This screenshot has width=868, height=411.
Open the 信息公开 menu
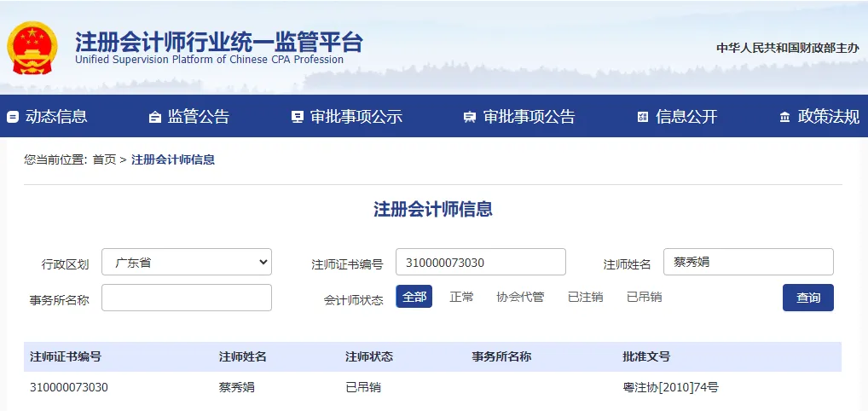pos(686,117)
